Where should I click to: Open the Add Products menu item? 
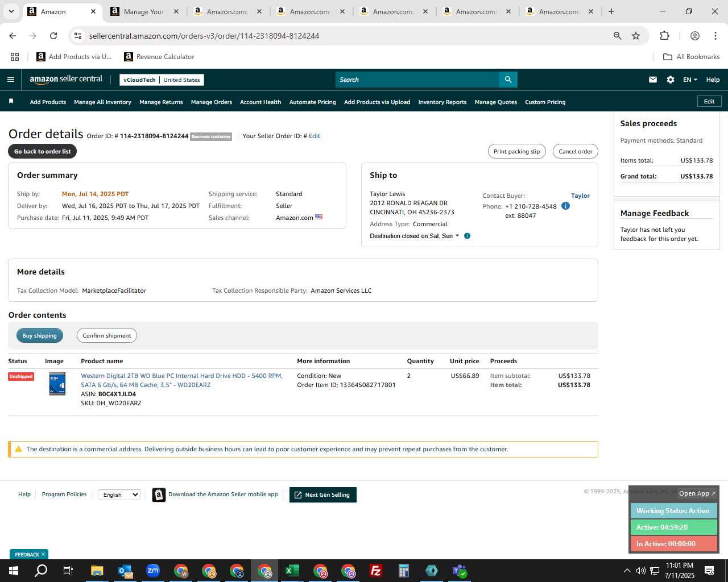click(48, 102)
